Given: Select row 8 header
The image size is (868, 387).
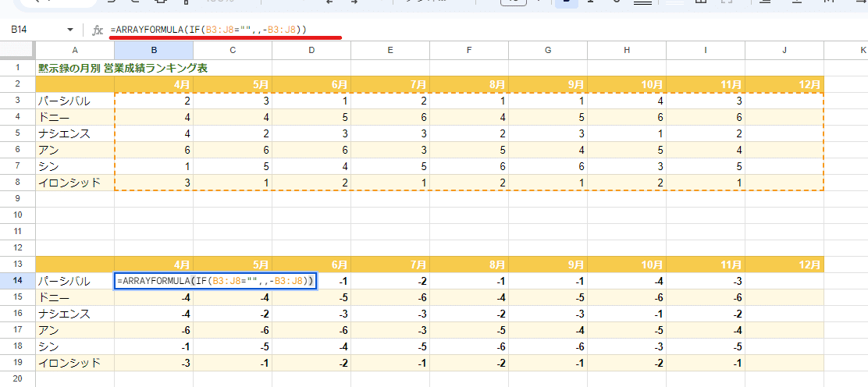Looking at the screenshot, I should [x=18, y=183].
